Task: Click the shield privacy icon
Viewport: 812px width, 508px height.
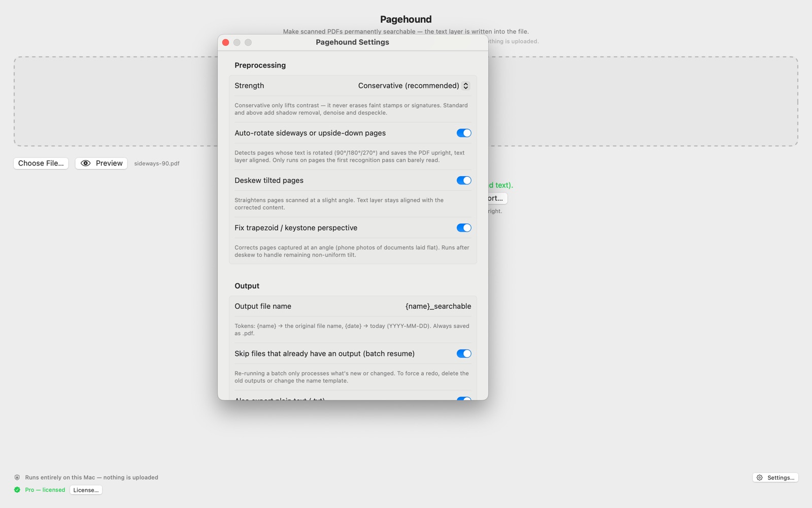Action: pos(17,478)
